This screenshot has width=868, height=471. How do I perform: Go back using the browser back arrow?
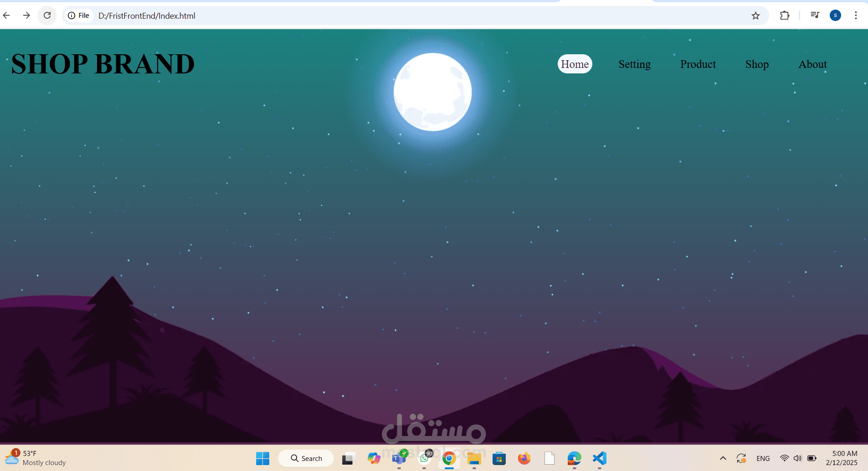6,16
